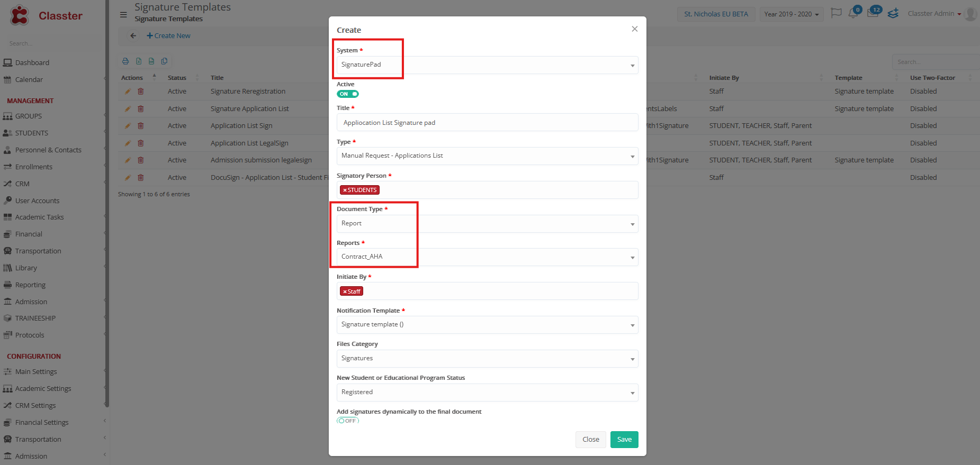Screen dimensions: 980x465
Task: Close the Create dialog with the X
Action: (x=634, y=29)
